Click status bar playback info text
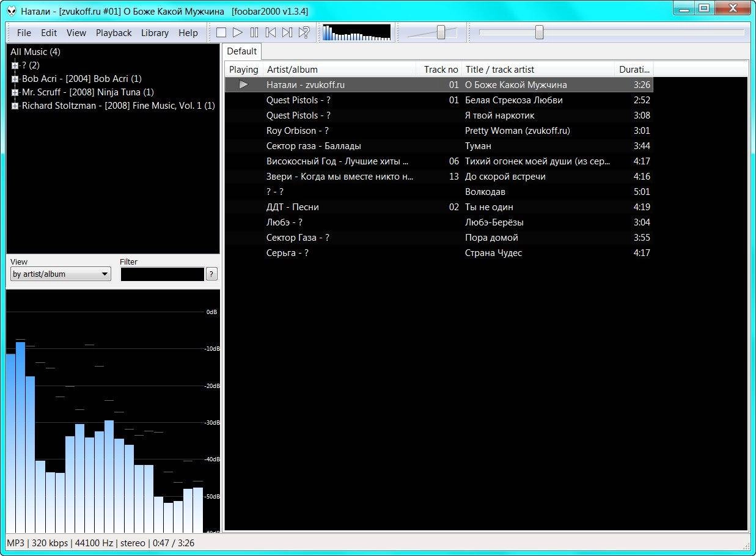The width and height of the screenshot is (756, 556). pyautogui.click(x=101, y=543)
